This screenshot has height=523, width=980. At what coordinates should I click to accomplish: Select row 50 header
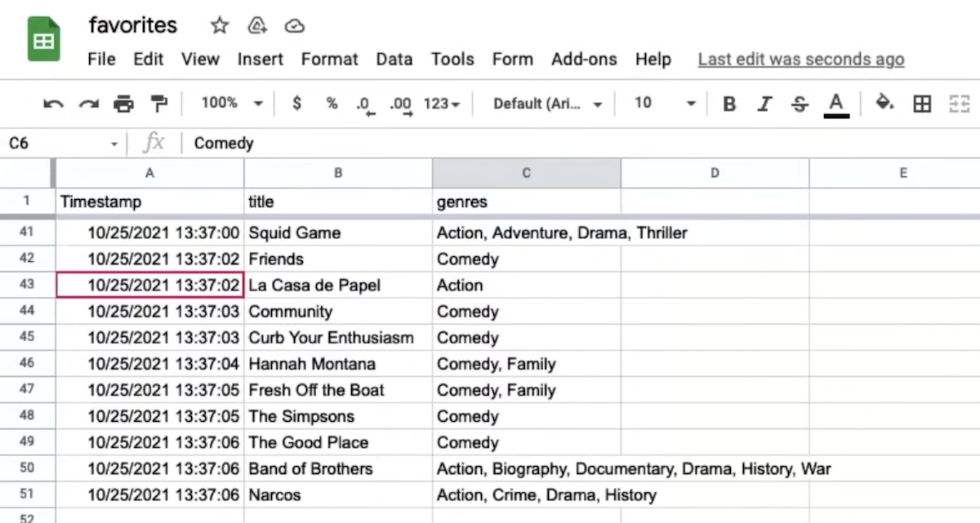(x=27, y=469)
